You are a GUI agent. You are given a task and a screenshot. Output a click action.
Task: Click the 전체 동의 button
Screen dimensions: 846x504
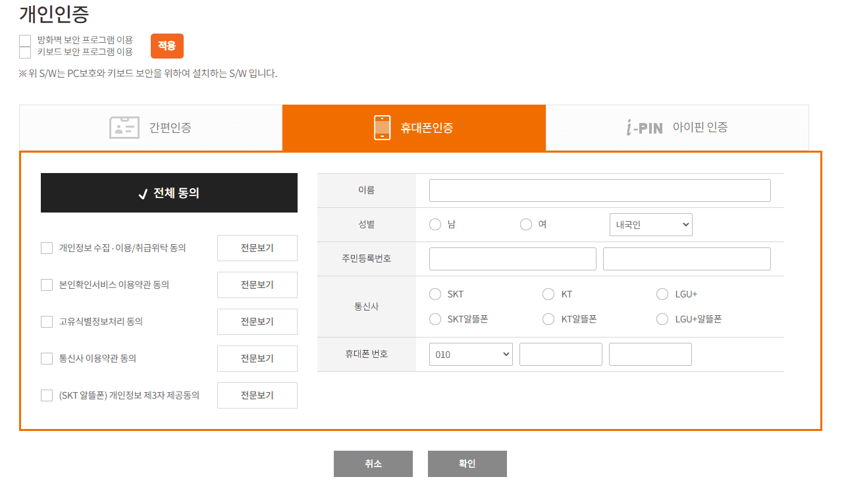(169, 193)
